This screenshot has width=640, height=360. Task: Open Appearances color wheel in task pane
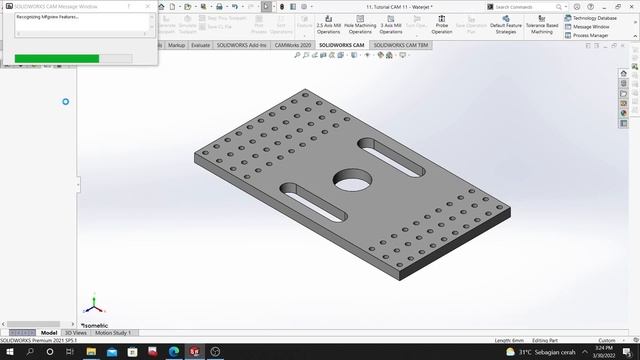coord(623,113)
